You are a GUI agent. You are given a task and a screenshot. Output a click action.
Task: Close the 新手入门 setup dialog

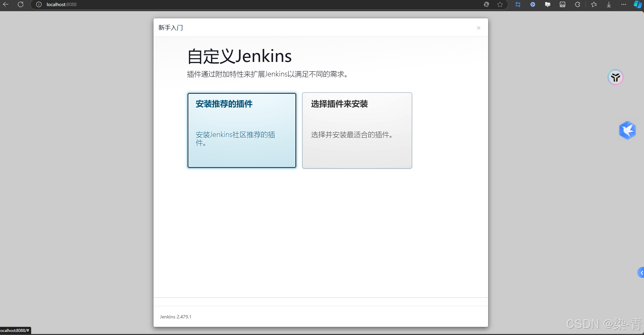point(479,28)
